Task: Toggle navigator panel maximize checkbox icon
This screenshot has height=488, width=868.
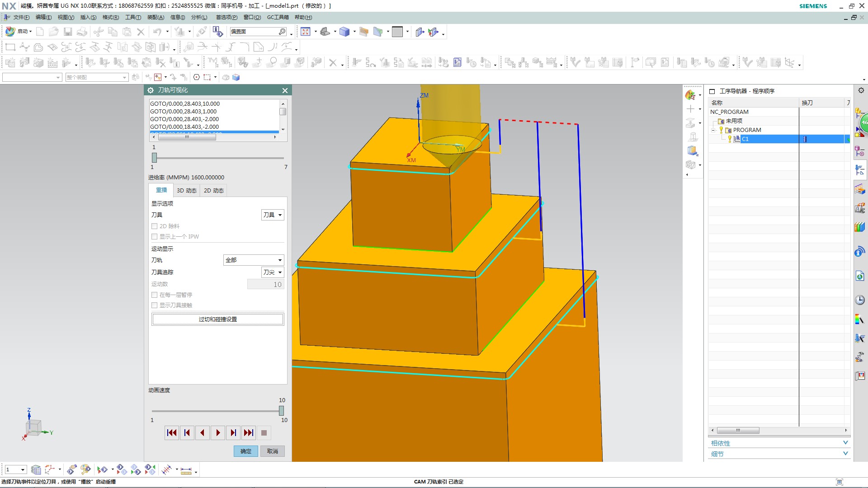Action: 712,91
